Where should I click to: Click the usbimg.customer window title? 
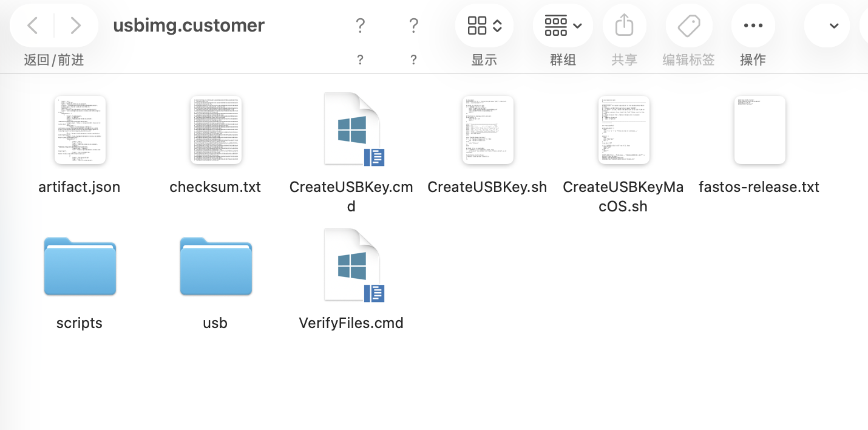189,26
